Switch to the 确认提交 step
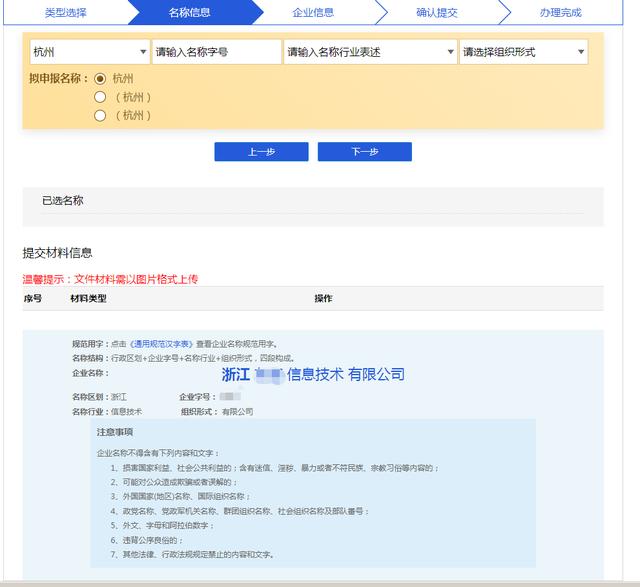Screen dimensions: 640x587 pyautogui.click(x=437, y=13)
